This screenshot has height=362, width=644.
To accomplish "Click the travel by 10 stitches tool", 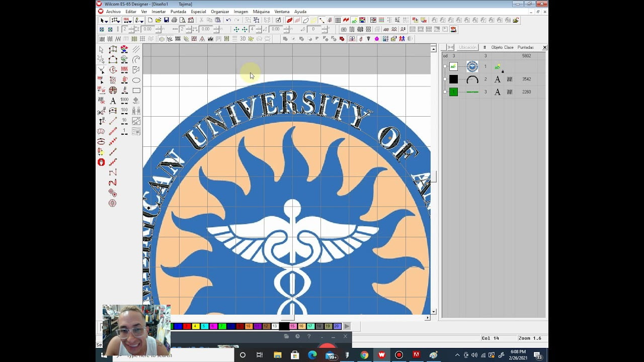I will [x=124, y=121].
